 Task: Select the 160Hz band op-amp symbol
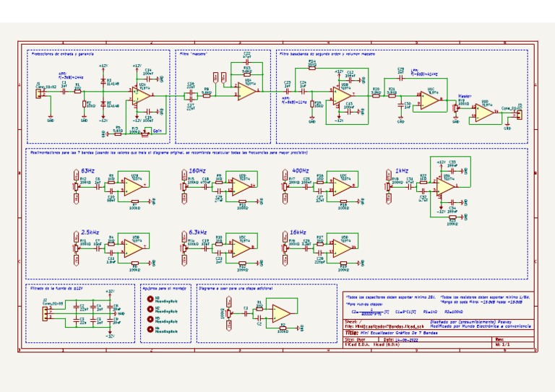(x=241, y=186)
